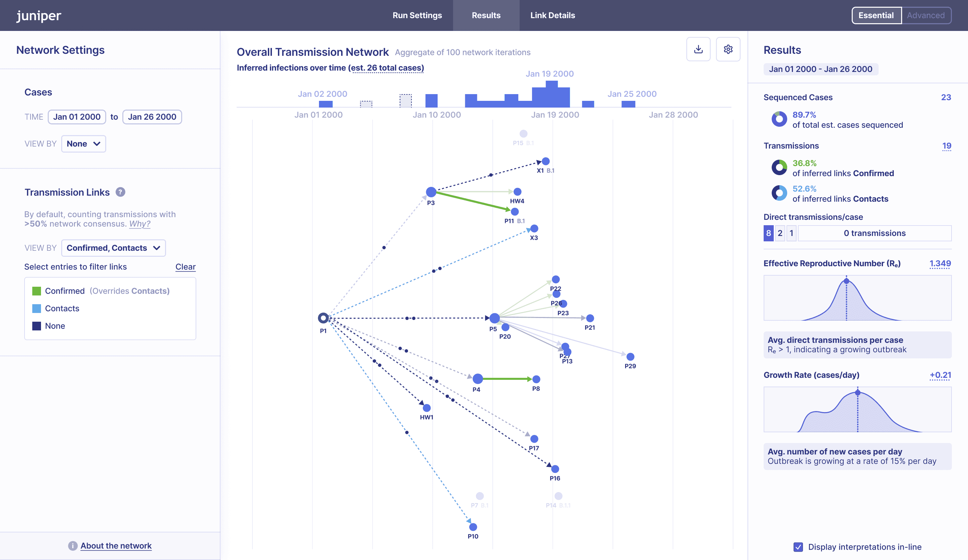Click the sequenced cases donut chart
Screen dimensions: 968x560
(779, 119)
